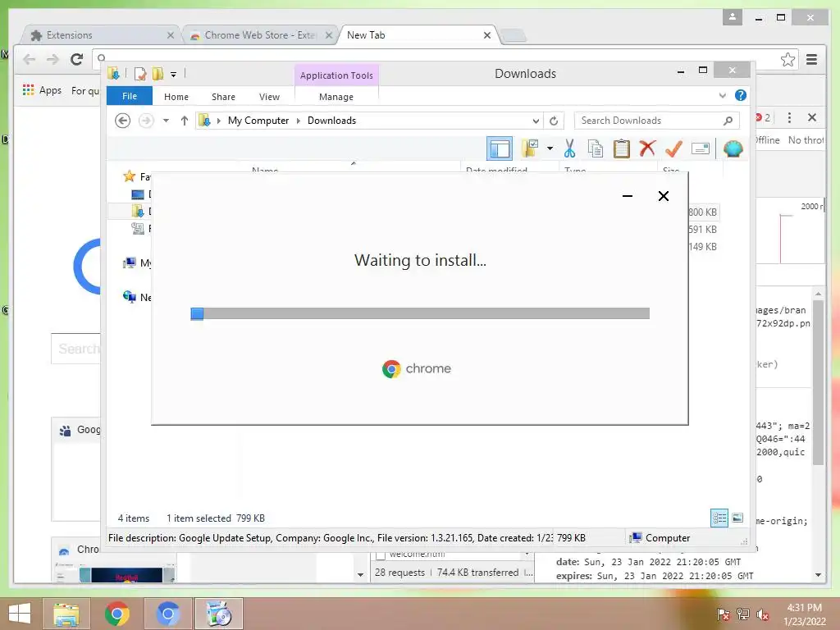
Task: Select the My Computer item in navigation pane
Action: 137,263
